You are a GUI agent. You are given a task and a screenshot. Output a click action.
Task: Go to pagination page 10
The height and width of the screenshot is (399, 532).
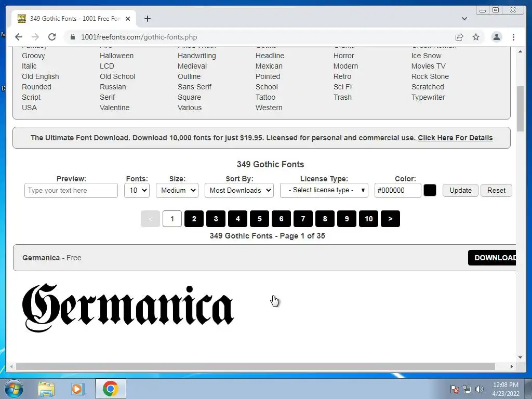coord(368,219)
